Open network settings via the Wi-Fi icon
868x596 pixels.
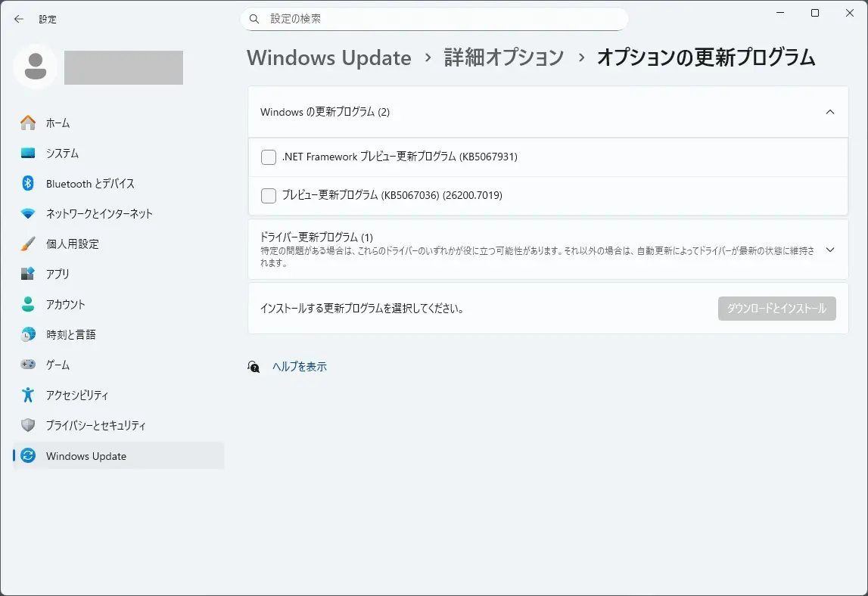(28, 213)
